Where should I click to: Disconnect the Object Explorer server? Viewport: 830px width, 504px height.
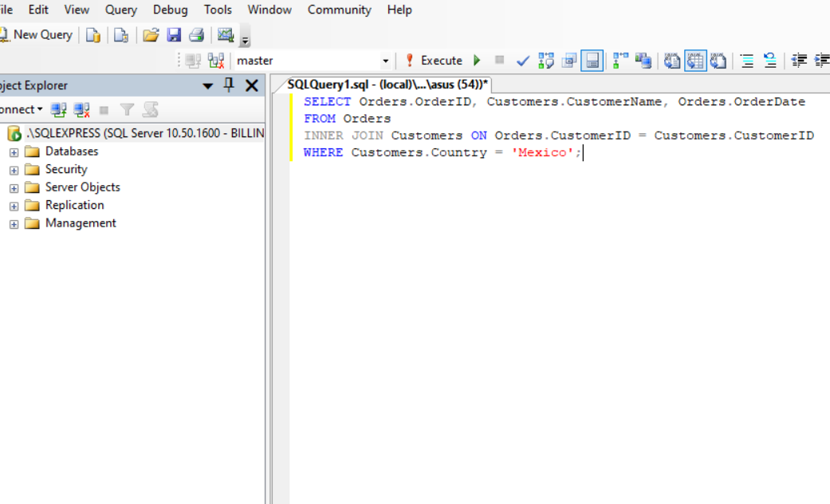tap(77, 109)
